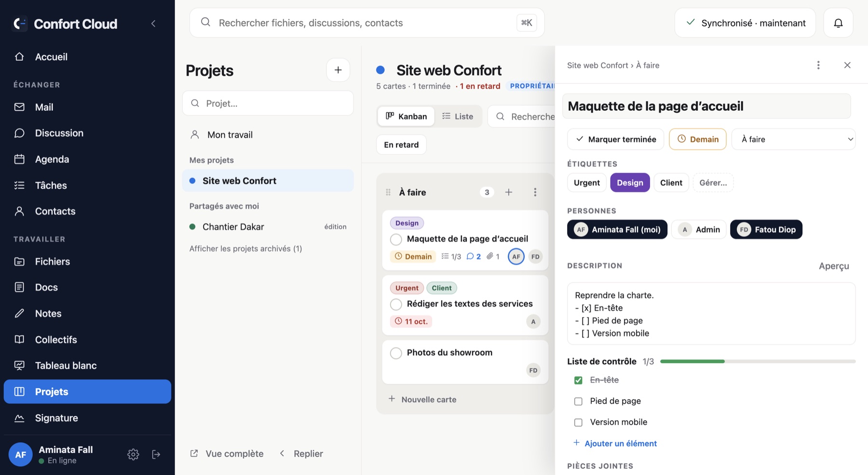The height and width of the screenshot is (475, 868).
Task: Check the Version mobile checklist item
Action: click(578, 422)
